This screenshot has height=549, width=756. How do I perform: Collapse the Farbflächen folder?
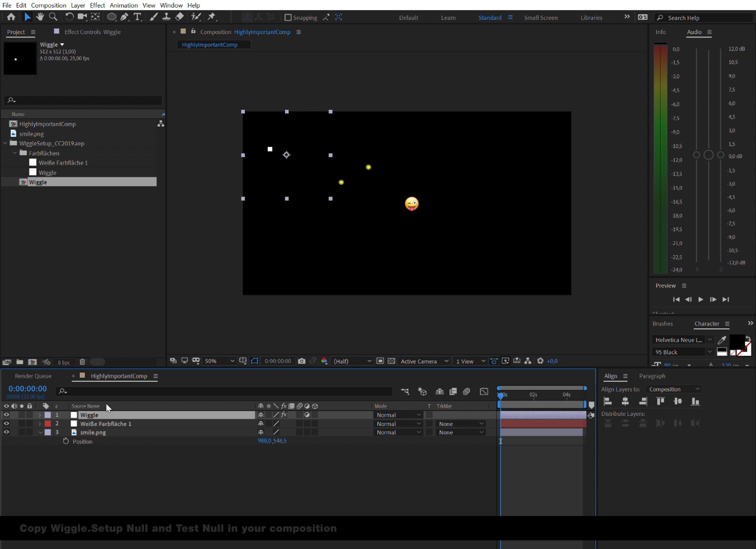click(x=15, y=153)
